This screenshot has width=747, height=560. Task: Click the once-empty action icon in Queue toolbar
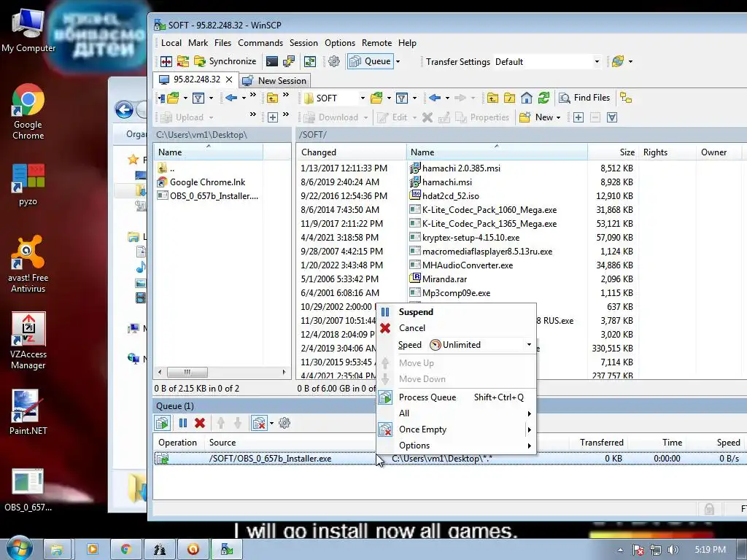click(x=259, y=423)
